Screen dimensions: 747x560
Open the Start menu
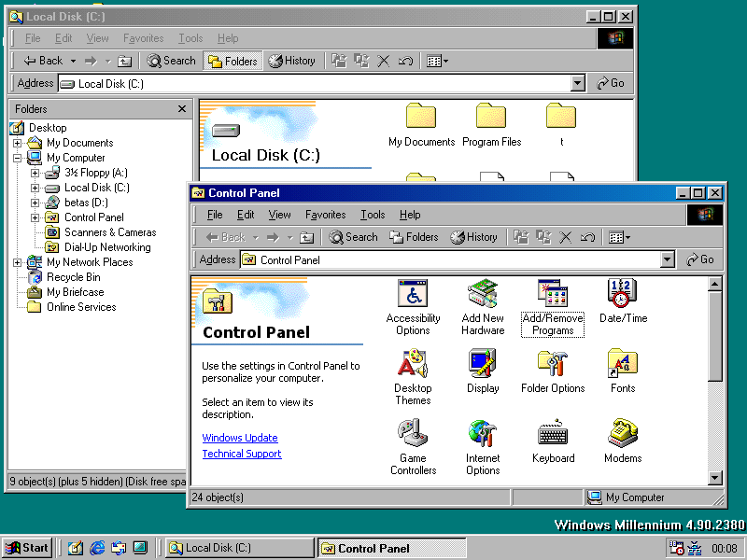(x=27, y=548)
